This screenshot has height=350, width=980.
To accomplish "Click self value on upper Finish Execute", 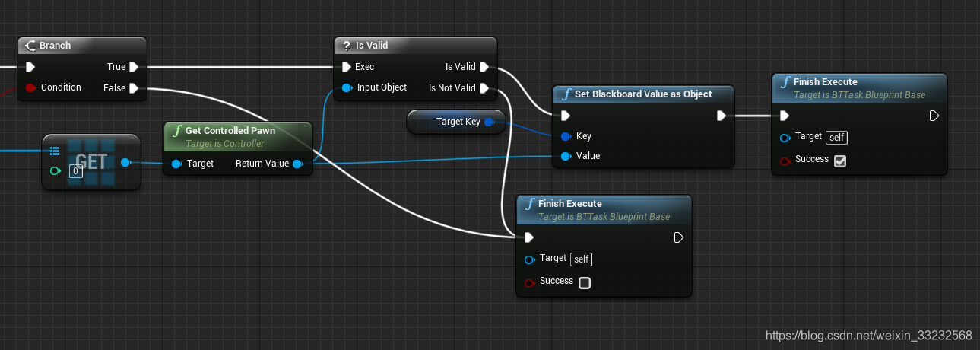I will [x=836, y=137].
